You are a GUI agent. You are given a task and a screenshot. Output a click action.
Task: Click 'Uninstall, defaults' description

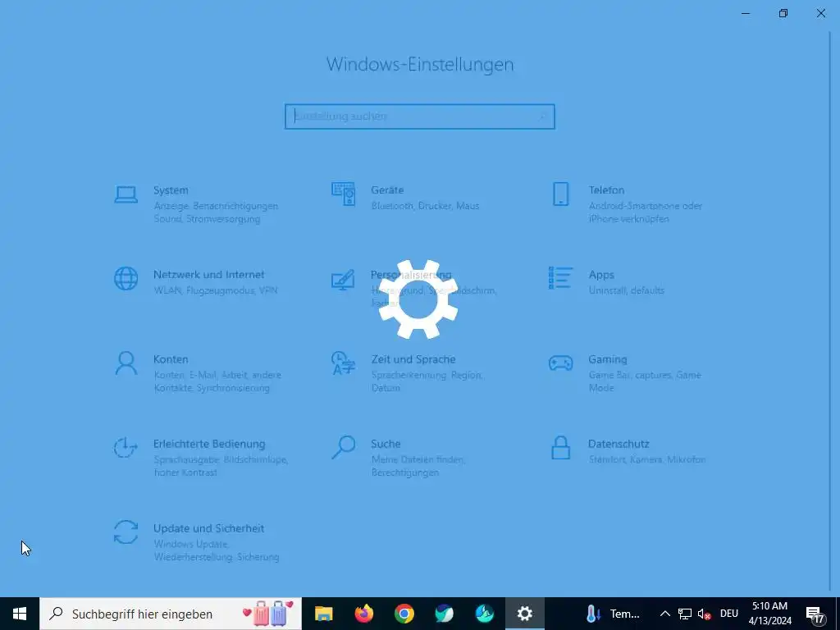626,290
